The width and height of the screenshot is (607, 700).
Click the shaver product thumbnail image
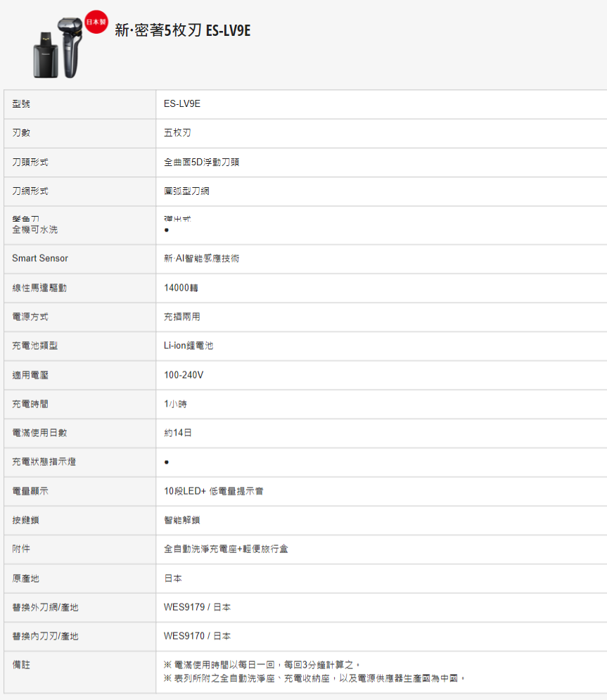pyautogui.click(x=58, y=48)
